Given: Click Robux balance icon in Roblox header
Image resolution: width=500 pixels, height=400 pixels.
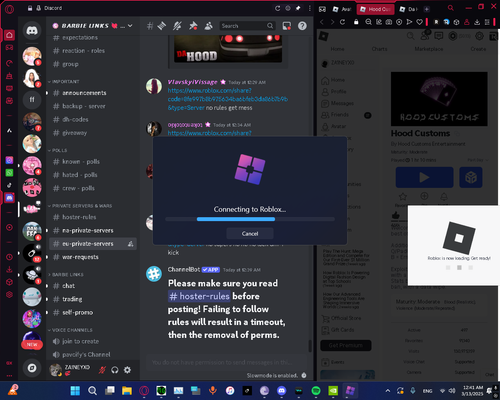Looking at the screenshot, I should [452, 36].
